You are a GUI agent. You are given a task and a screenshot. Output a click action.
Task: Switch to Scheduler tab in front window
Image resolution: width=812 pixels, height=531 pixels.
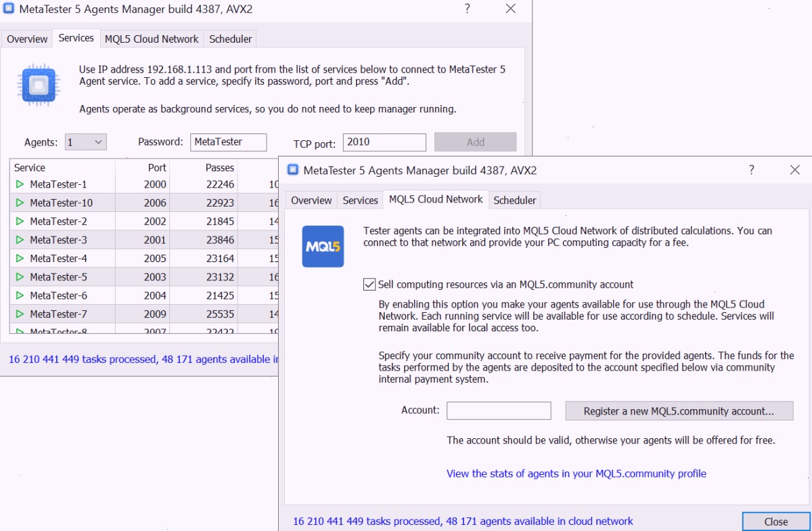(515, 200)
